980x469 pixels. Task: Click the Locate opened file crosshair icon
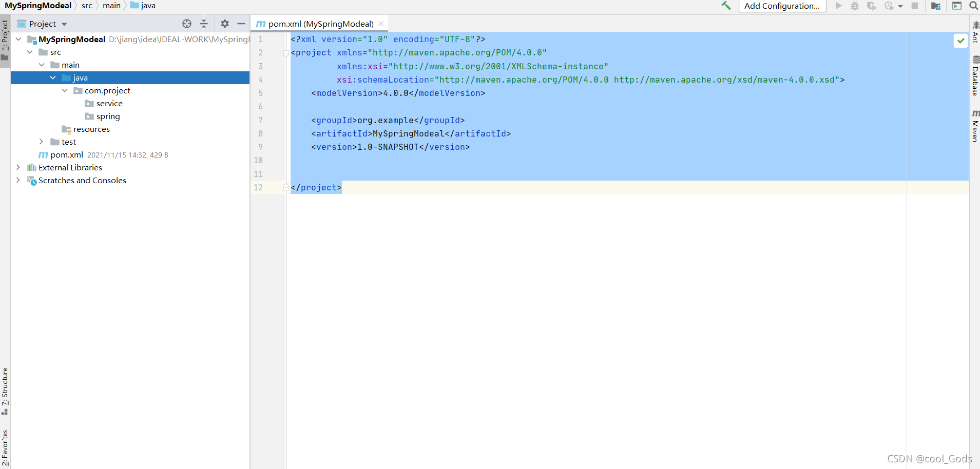[187, 24]
